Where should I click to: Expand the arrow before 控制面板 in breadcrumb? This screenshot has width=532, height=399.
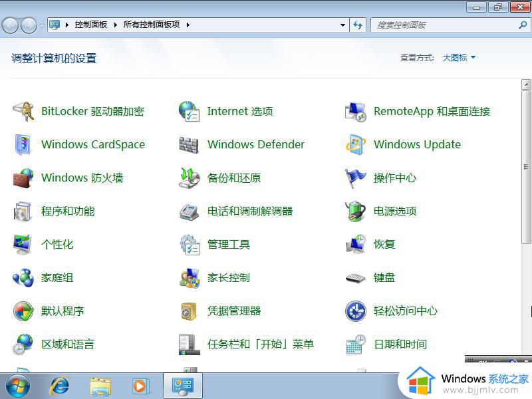(67, 25)
